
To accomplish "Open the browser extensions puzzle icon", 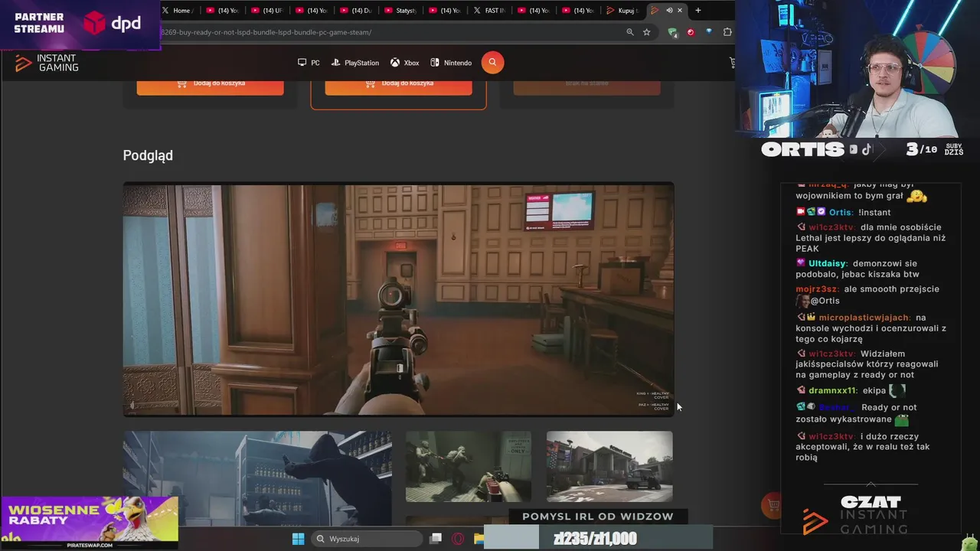I will click(727, 32).
